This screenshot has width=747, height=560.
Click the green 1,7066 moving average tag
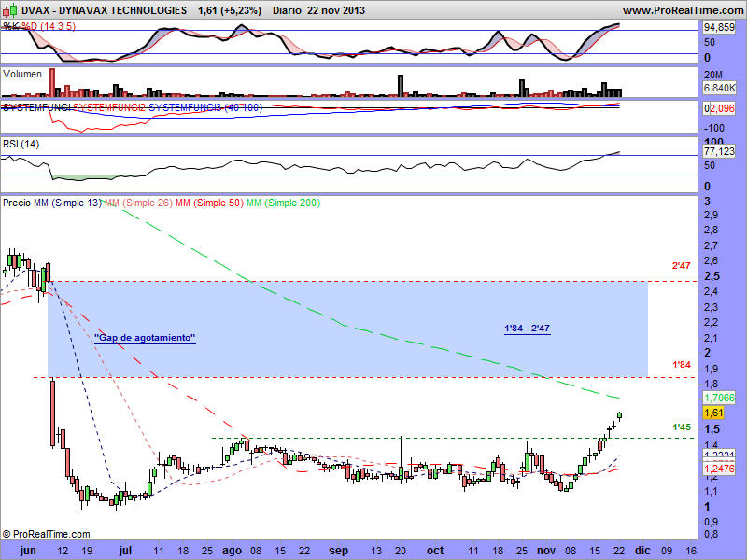(719, 398)
